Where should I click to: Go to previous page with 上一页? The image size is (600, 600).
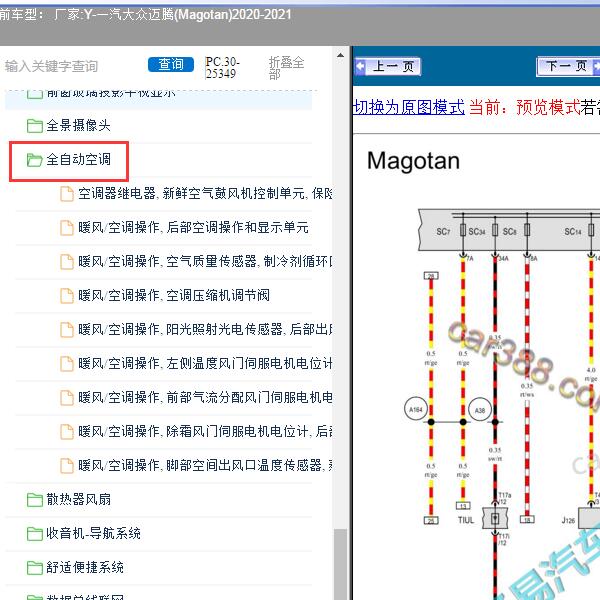(387, 67)
